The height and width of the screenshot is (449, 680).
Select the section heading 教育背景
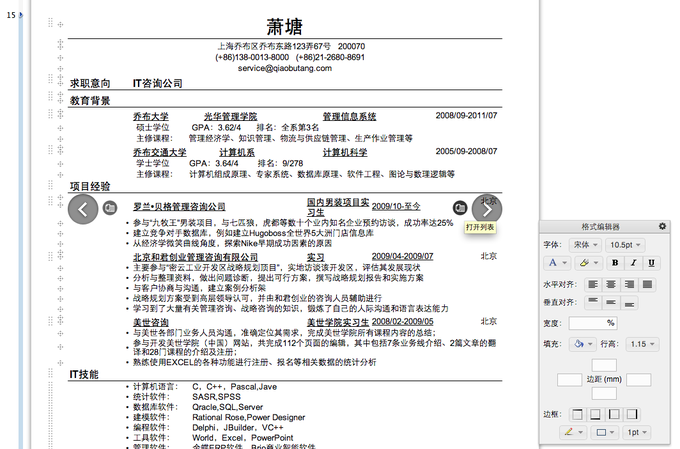[x=90, y=101]
